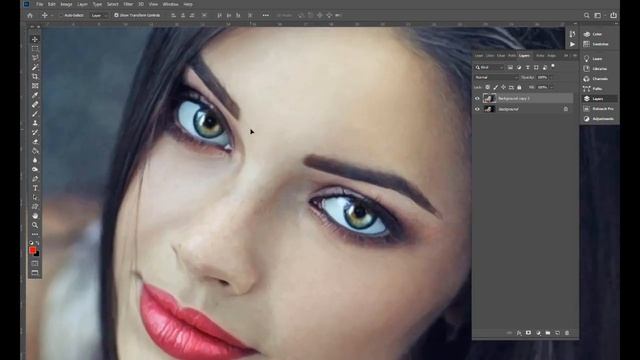Open the Edit Toolbar ellipsis button

click(35, 234)
